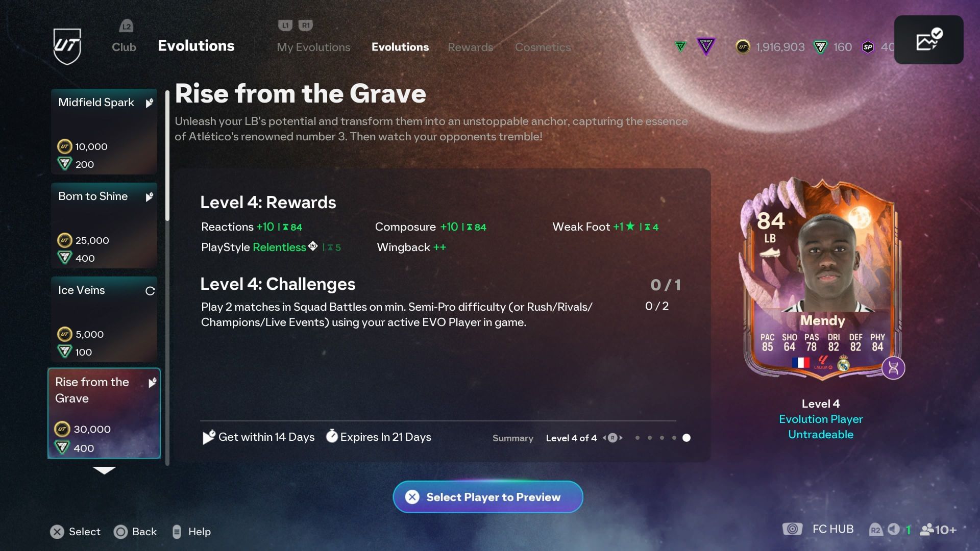This screenshot has height=551, width=980.
Task: Click the UT coins balance icon
Action: (x=743, y=47)
